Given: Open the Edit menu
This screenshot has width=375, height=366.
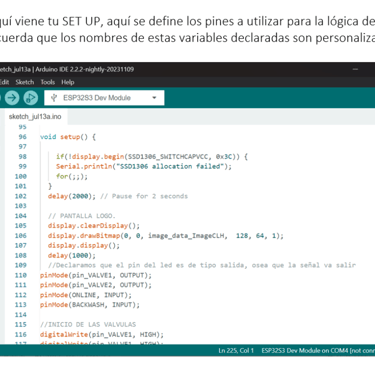Looking at the screenshot, I should click(4, 82).
